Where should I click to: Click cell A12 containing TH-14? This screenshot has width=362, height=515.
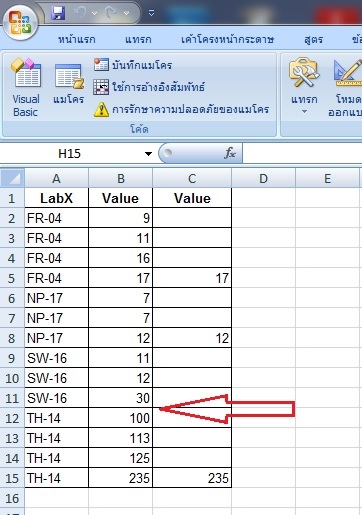point(56,418)
